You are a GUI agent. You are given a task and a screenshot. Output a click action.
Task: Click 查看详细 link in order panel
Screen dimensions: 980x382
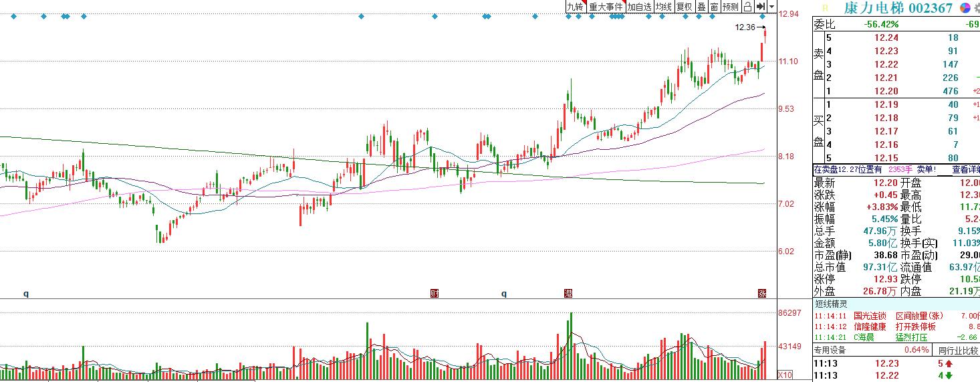[965, 170]
